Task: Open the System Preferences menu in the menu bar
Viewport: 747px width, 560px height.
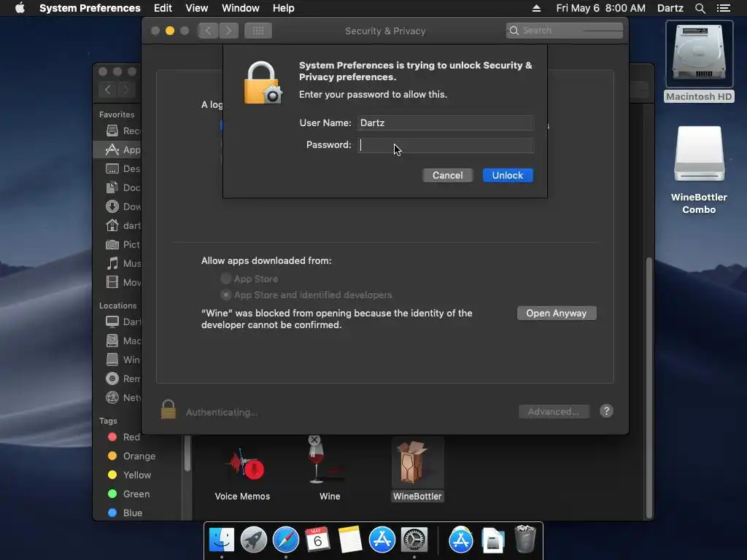Action: [x=90, y=8]
